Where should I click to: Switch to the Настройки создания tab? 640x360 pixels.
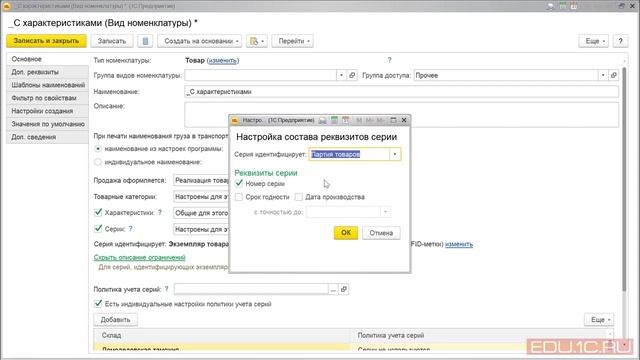47,111
